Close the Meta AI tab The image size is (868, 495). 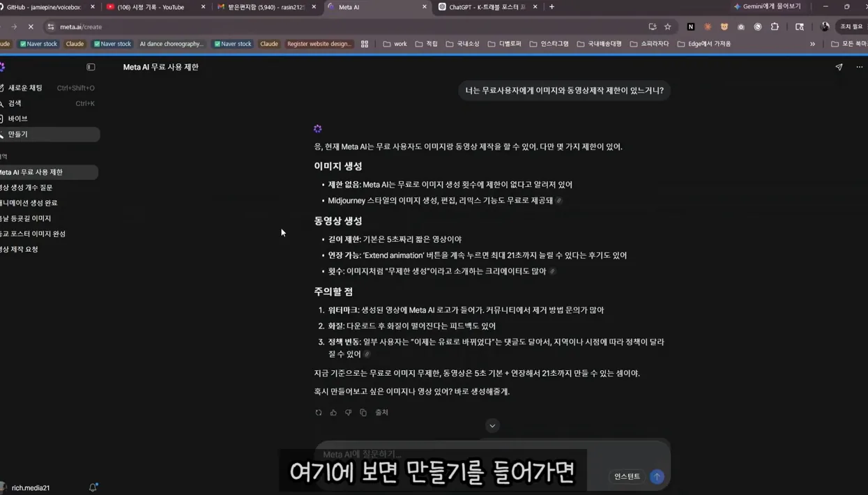pos(425,7)
